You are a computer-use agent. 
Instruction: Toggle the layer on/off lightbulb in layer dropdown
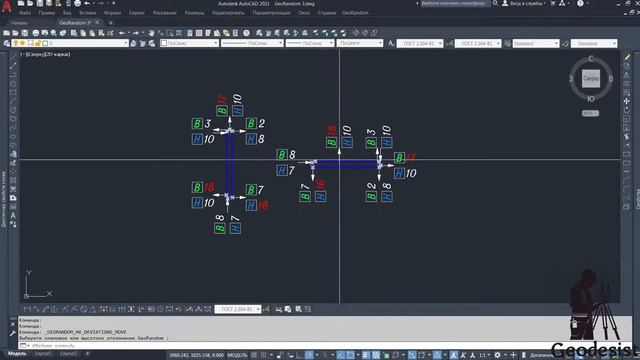pyautogui.click(x=16, y=43)
